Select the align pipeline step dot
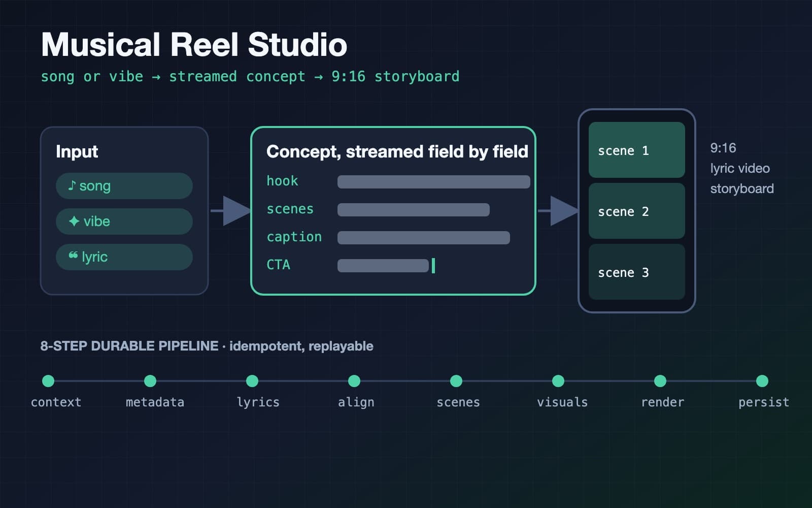The image size is (812, 508). pos(354,381)
